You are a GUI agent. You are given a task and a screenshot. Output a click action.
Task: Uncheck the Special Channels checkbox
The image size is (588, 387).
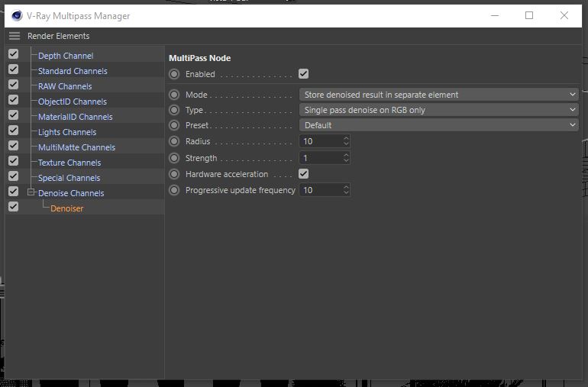[14, 176]
